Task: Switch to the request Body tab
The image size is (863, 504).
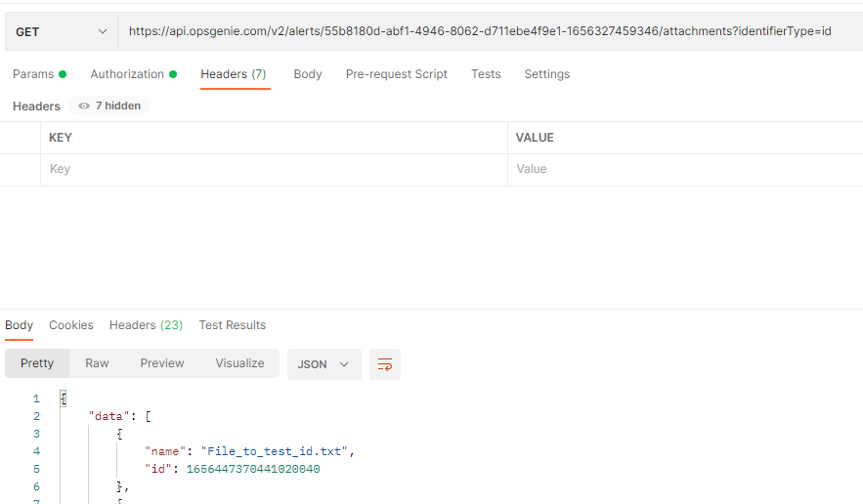Action: pos(308,74)
